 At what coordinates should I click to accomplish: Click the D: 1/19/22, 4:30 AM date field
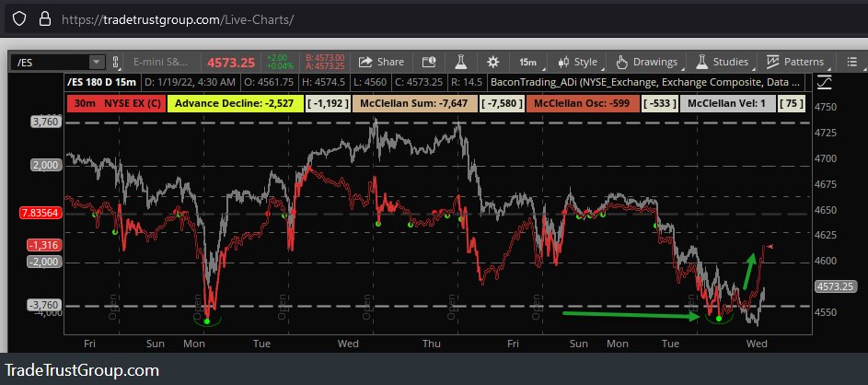(x=190, y=83)
